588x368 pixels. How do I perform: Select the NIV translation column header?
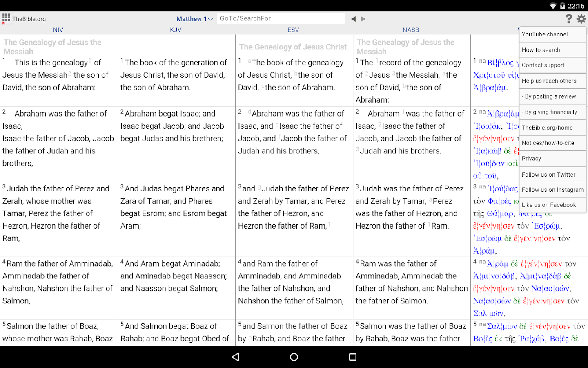[x=58, y=30]
